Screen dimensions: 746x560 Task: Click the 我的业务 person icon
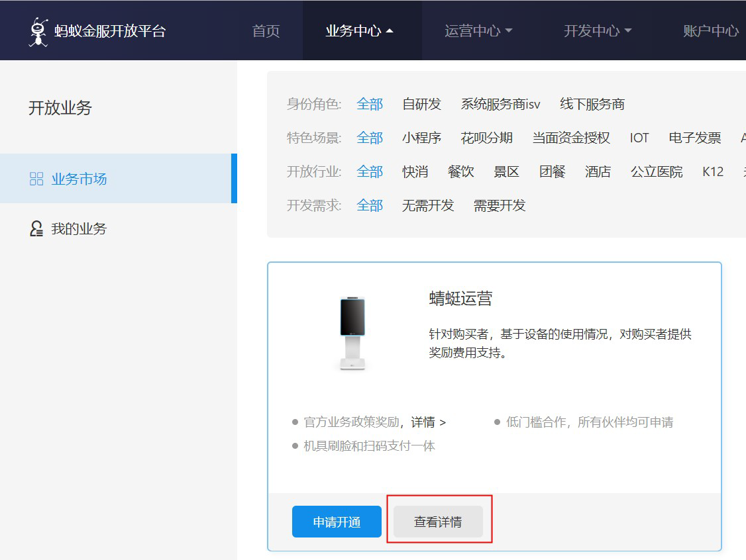pyautogui.click(x=36, y=228)
